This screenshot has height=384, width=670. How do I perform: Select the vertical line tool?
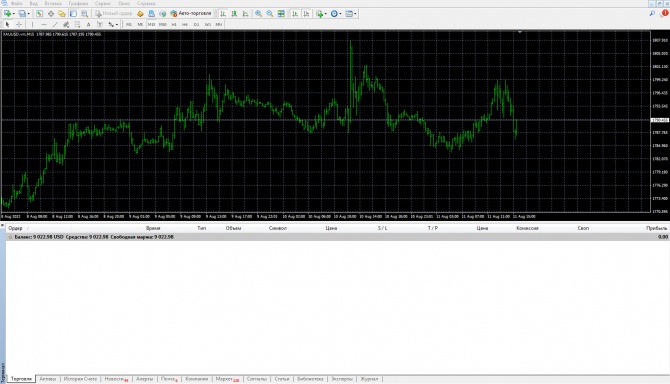[x=32, y=24]
